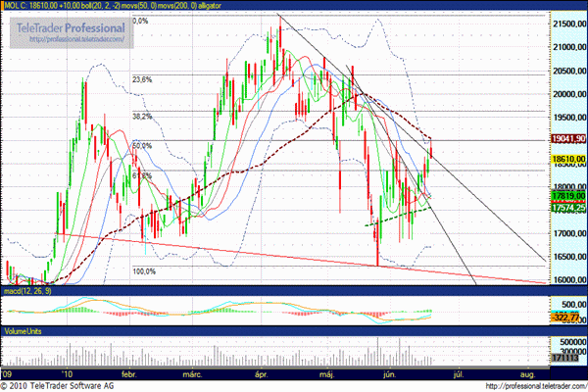Image resolution: width=588 pixels, height=392 pixels.
Task: Click the 17574,25 price tag
Action: pyautogui.click(x=566, y=208)
